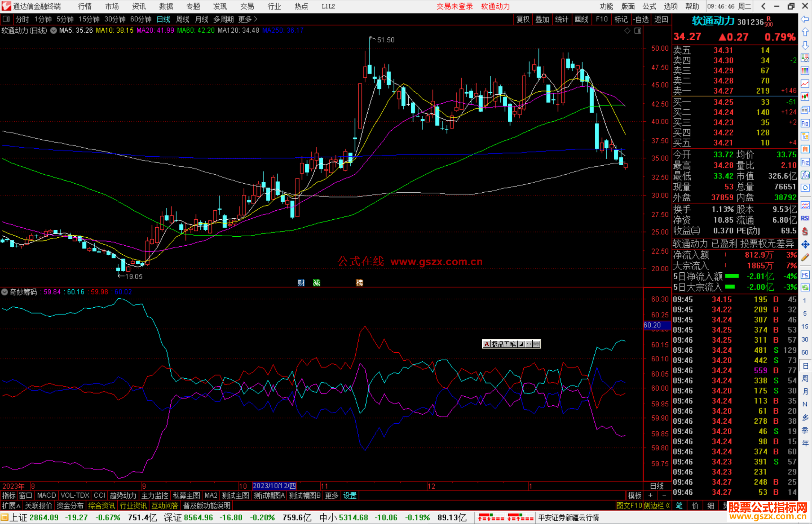Toggle the panel layout icon left of 分时
Image resolution: width=812 pixels, height=524 pixels.
(6, 19)
